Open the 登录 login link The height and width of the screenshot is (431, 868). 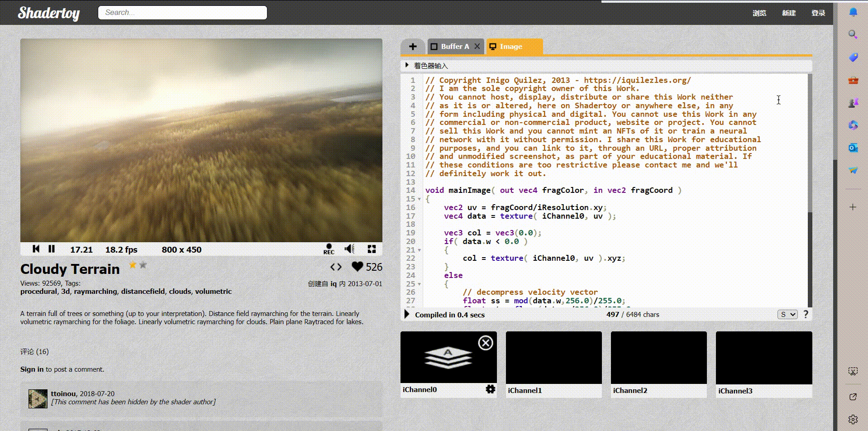[x=818, y=13]
